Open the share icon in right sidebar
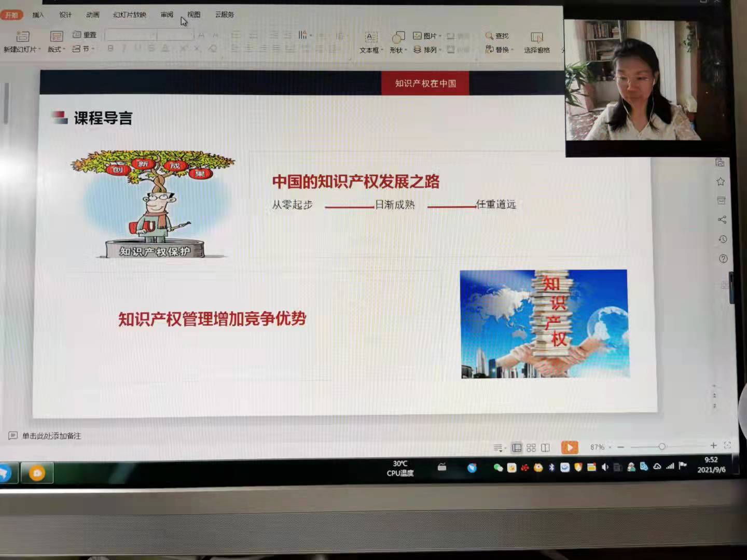 [722, 220]
